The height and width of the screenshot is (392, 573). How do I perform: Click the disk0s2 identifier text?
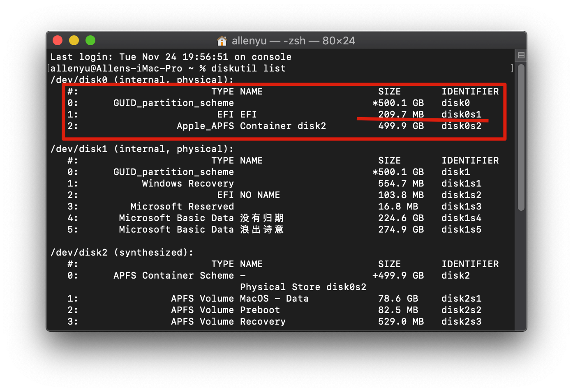coord(461,126)
